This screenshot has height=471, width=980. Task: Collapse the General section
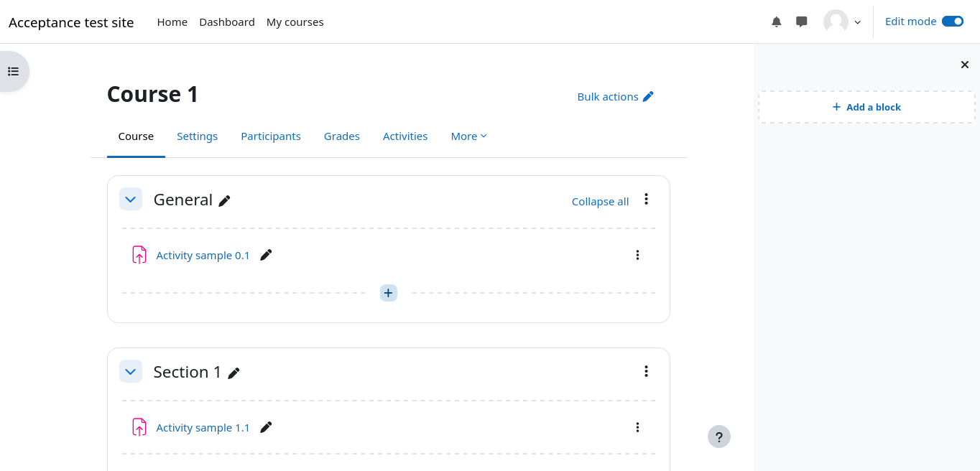130,200
